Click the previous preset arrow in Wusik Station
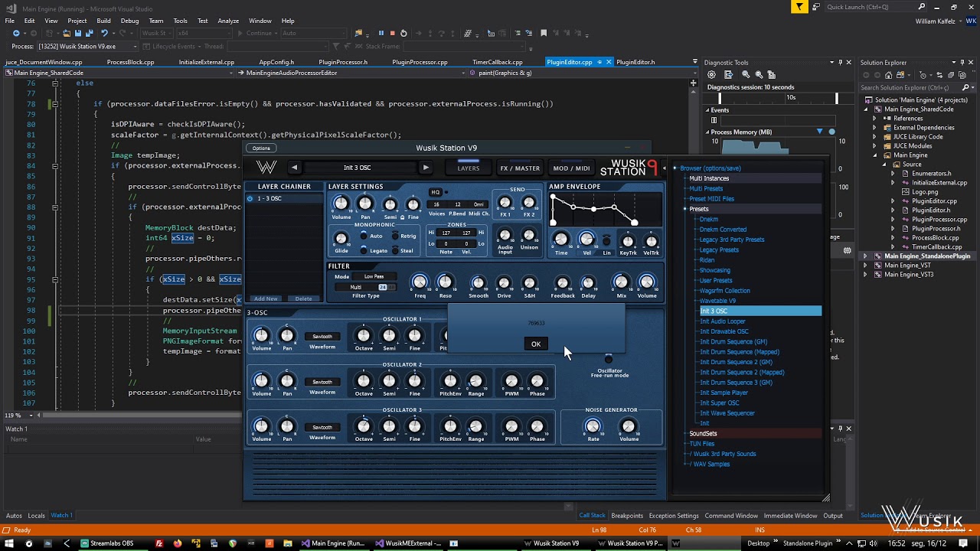Screen dimensions: 980x551 (294, 168)
